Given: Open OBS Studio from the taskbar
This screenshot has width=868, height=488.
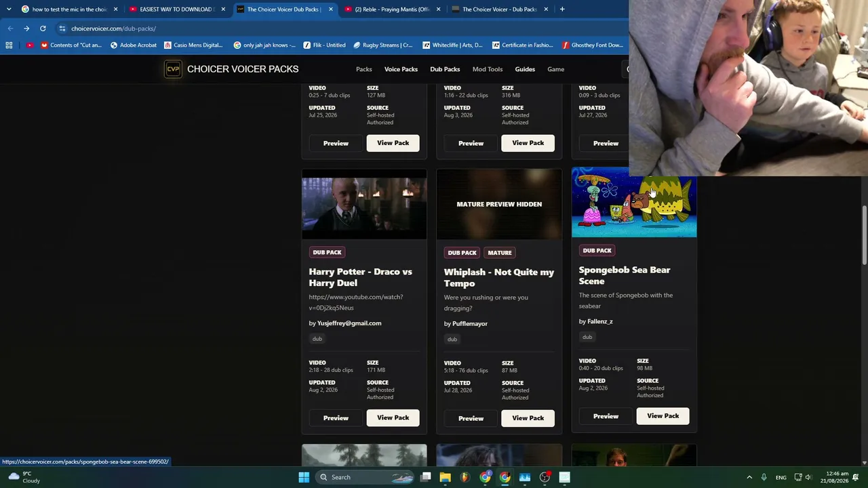Looking at the screenshot, I should click(545, 477).
